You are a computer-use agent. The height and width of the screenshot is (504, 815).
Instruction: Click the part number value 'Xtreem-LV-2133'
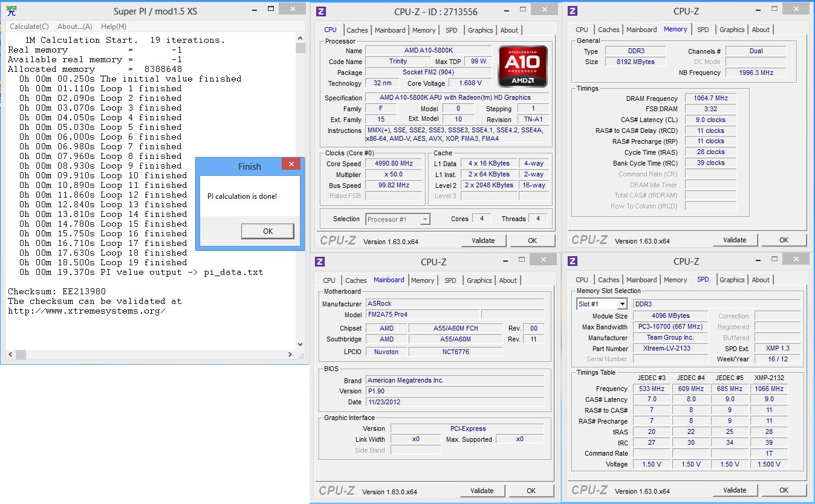pyautogui.click(x=671, y=348)
